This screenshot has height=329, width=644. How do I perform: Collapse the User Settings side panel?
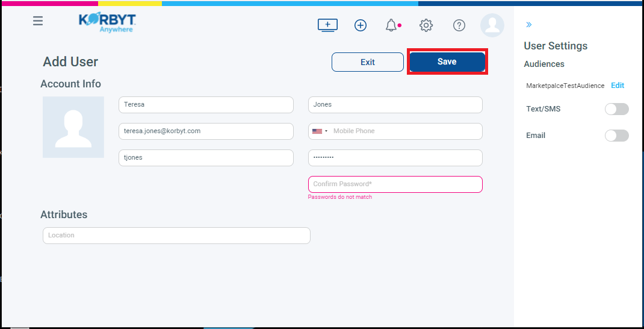[528, 25]
